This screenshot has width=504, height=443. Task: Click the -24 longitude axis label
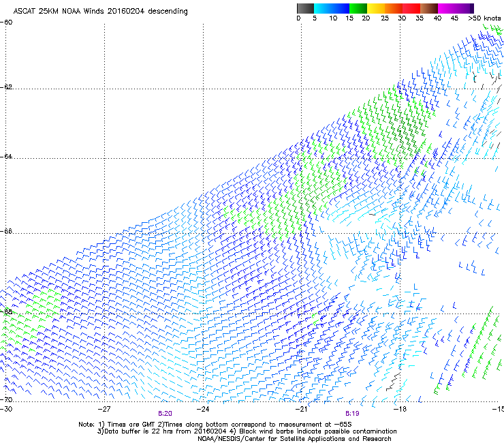pyautogui.click(x=203, y=409)
